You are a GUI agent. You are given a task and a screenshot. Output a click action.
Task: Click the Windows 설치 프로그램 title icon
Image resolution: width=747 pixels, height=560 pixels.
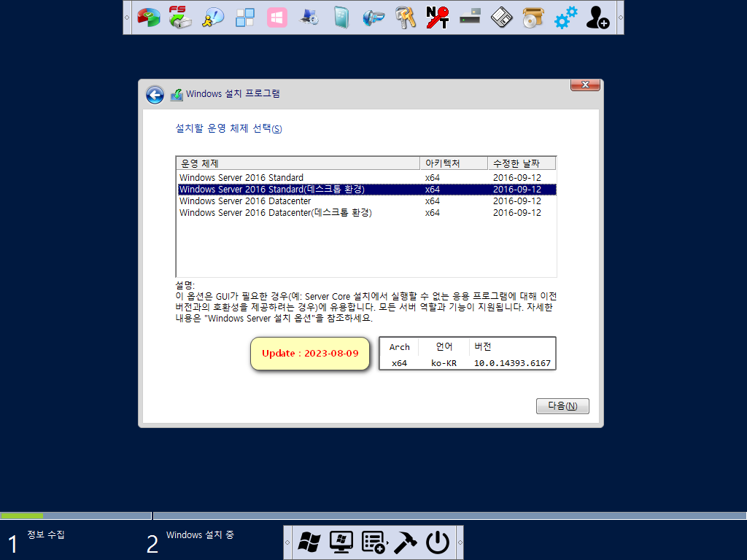click(177, 94)
